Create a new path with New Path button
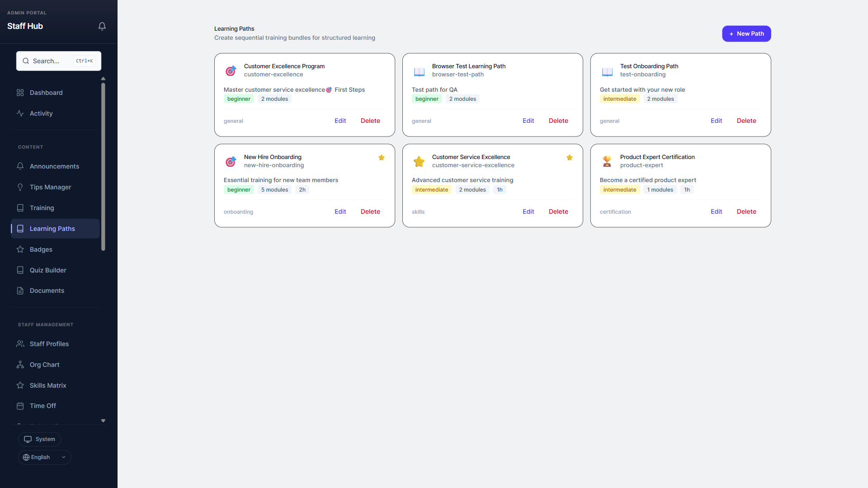 [746, 34]
